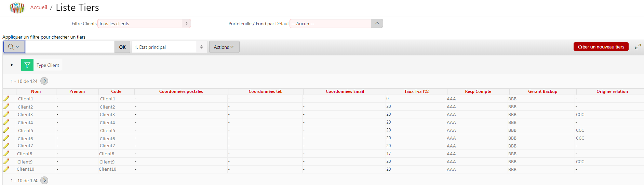Edit the Client3 row via pencil icon
The width and height of the screenshot is (644, 185).
tap(6, 114)
